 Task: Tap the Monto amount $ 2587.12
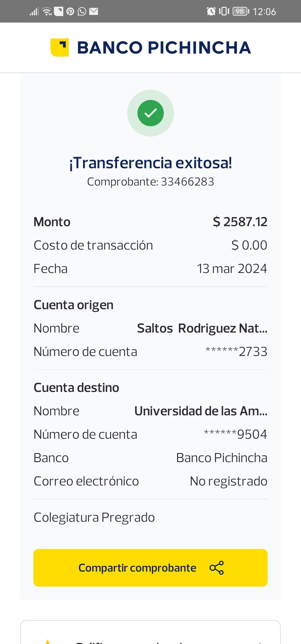click(240, 222)
